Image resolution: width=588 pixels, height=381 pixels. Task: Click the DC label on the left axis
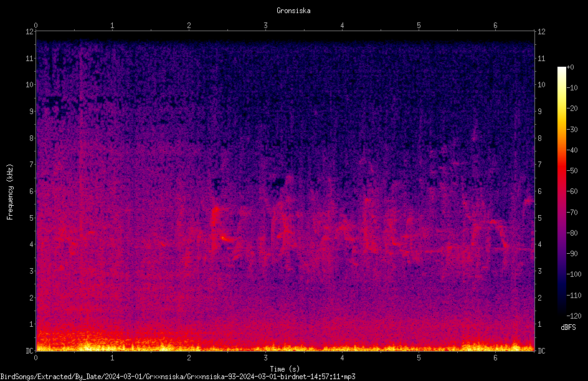click(29, 350)
